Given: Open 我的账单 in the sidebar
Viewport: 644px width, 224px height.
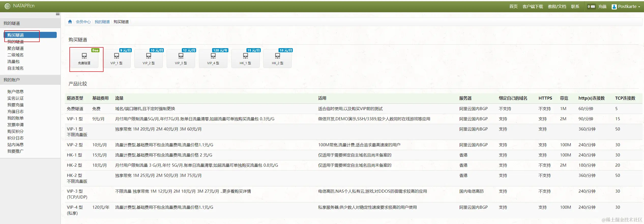Looking at the screenshot, I should pyautogui.click(x=16, y=118).
